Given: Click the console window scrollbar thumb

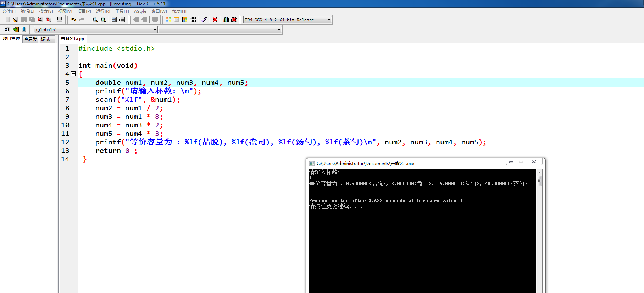Looking at the screenshot, I should [x=539, y=181].
